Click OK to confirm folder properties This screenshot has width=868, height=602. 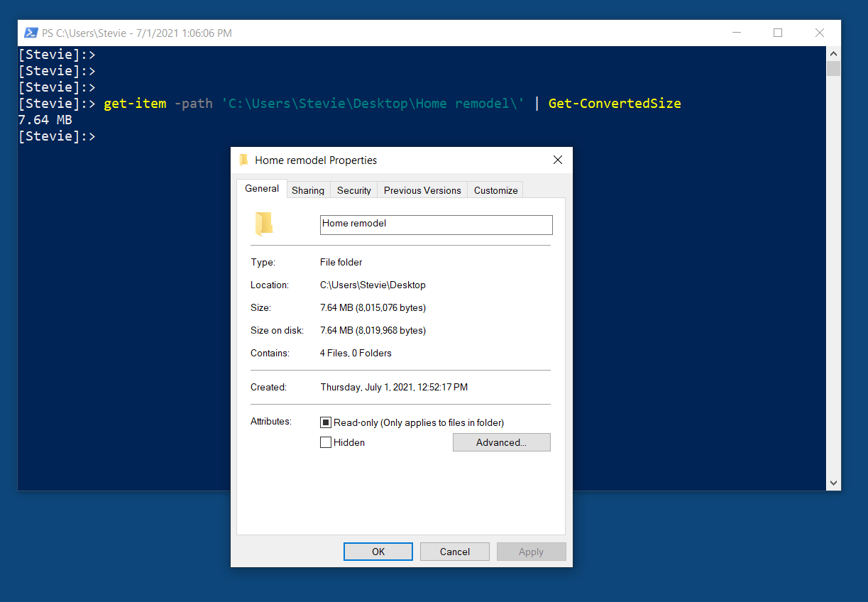tap(378, 551)
